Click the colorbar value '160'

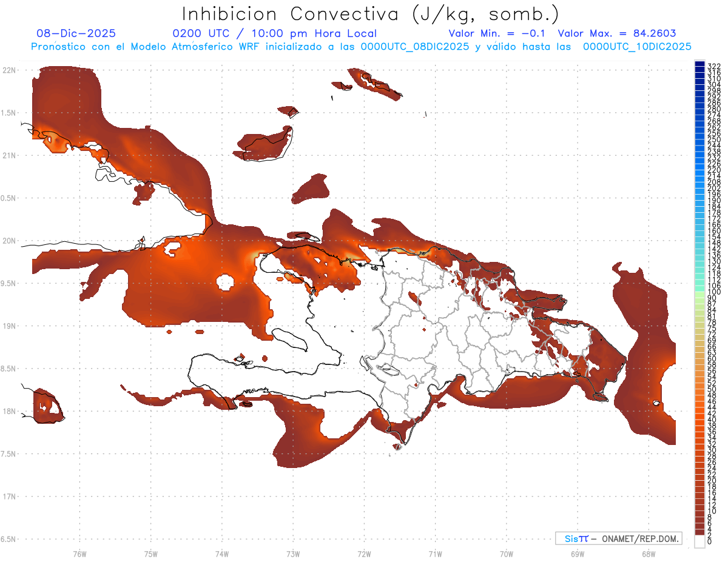pyautogui.click(x=714, y=231)
